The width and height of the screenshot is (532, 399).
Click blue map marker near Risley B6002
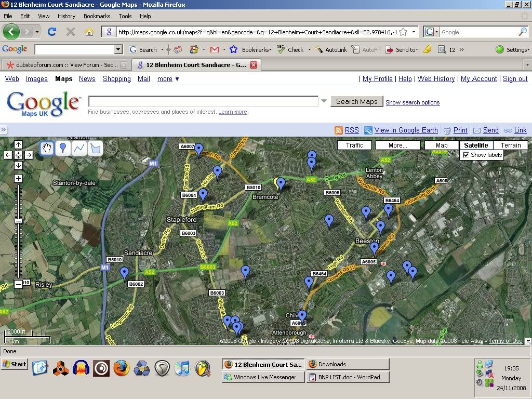(125, 273)
